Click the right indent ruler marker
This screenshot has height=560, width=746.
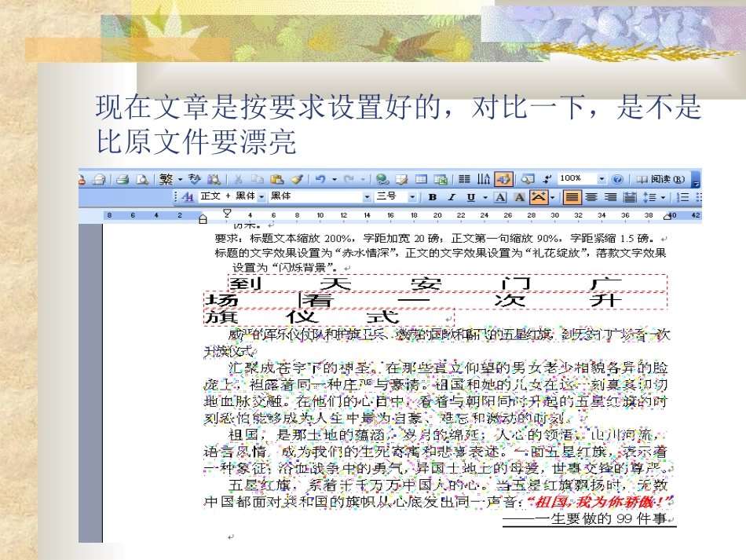click(x=667, y=217)
